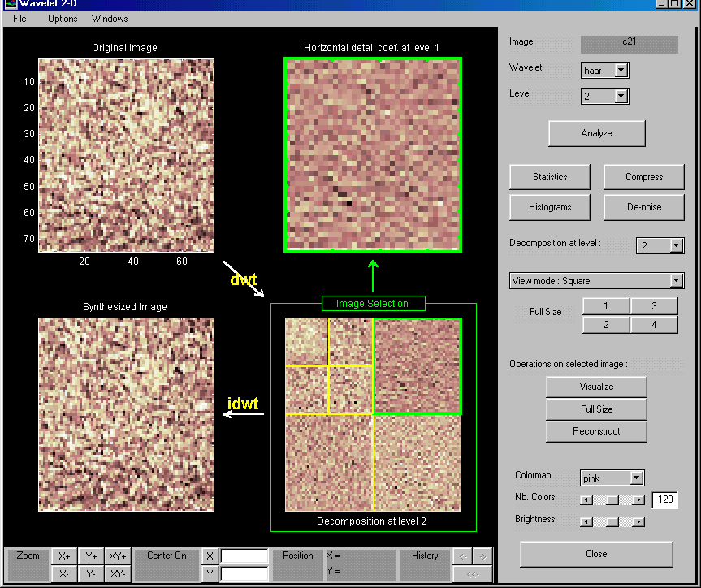Viewport: 701px width, 588px height.
Task: Click Full Size button number 3
Action: (x=654, y=306)
